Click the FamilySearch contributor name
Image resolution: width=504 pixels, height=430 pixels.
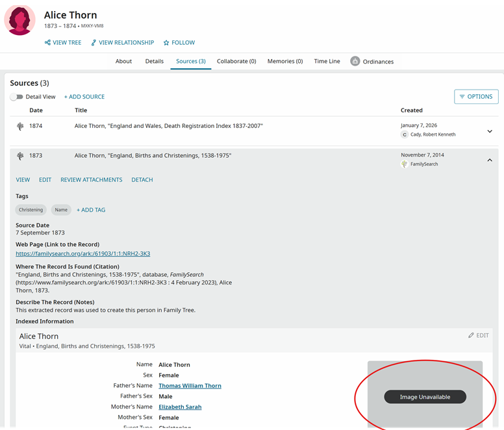pyautogui.click(x=424, y=164)
